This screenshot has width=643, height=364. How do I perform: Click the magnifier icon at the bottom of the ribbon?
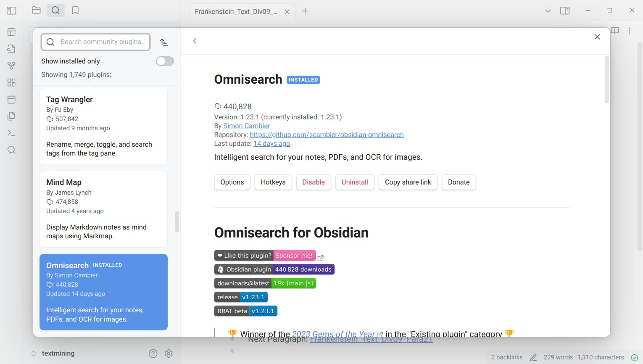click(x=11, y=150)
